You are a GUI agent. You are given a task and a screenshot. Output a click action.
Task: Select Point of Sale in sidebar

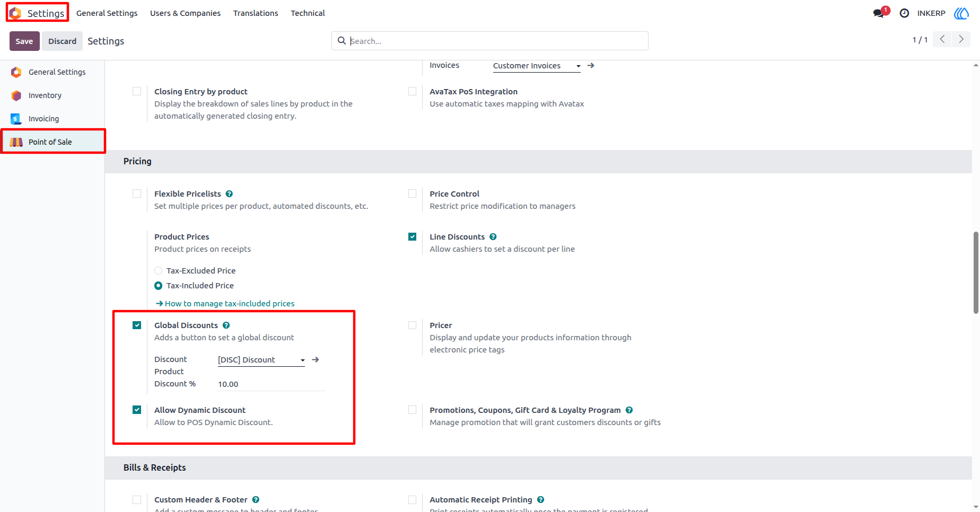(x=52, y=142)
